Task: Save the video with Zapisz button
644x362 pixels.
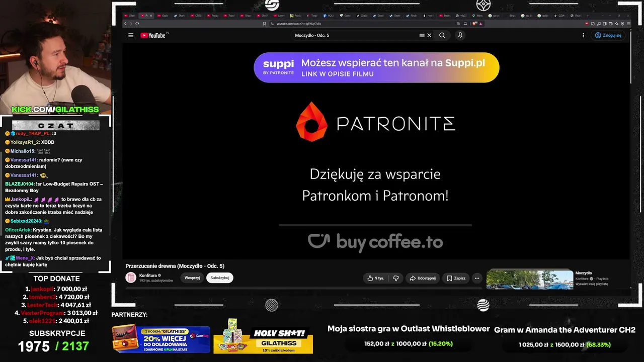Action: click(x=456, y=278)
